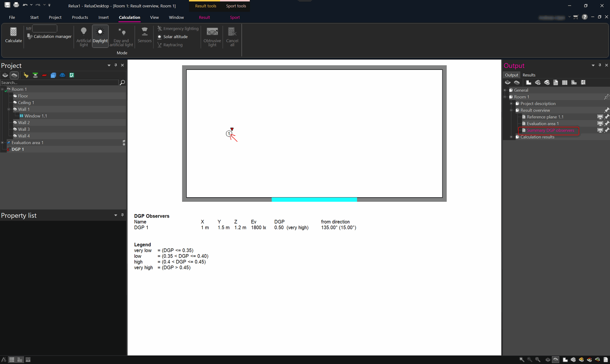Click the blue furniture armchair filter icon
Image resolution: width=610 pixels, height=364 pixels.
62,75
